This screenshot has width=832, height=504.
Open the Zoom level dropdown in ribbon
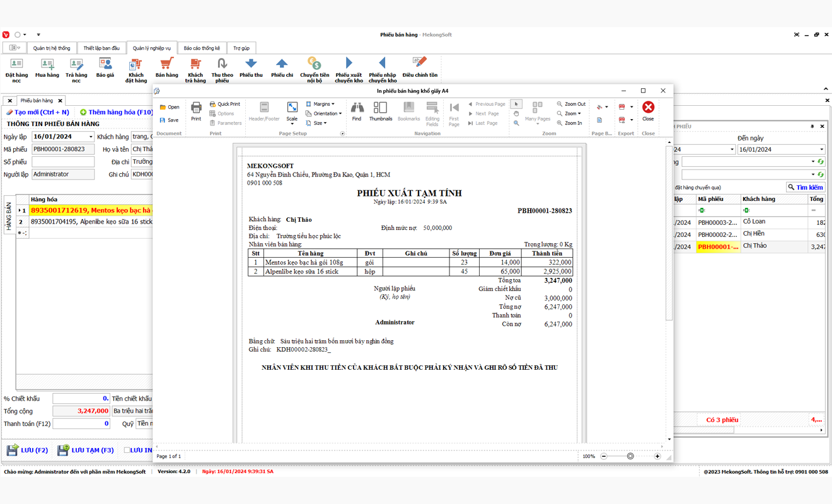(x=569, y=113)
